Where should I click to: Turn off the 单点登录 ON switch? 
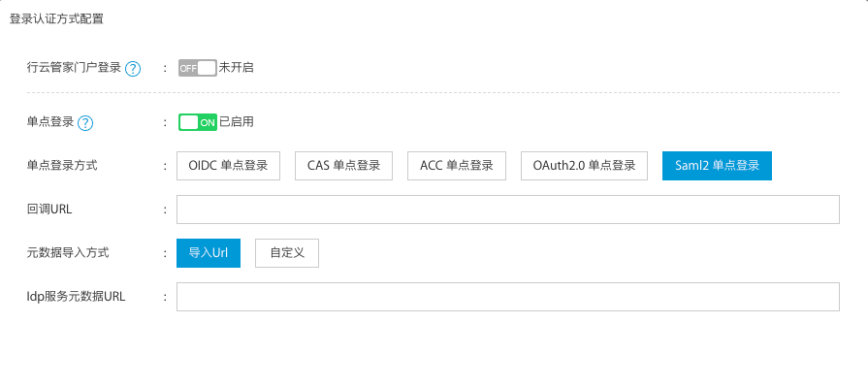click(197, 122)
